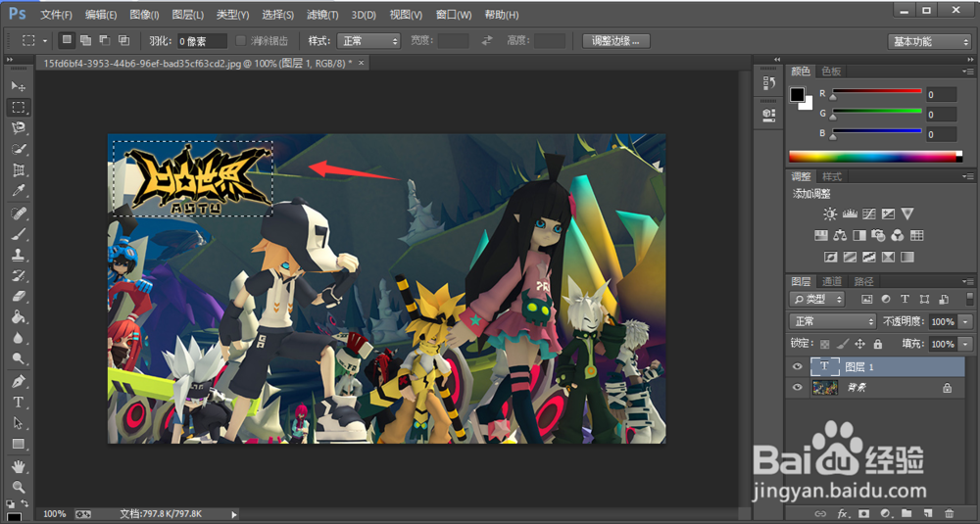Select the Hand tool
Image resolution: width=980 pixels, height=524 pixels.
point(18,466)
